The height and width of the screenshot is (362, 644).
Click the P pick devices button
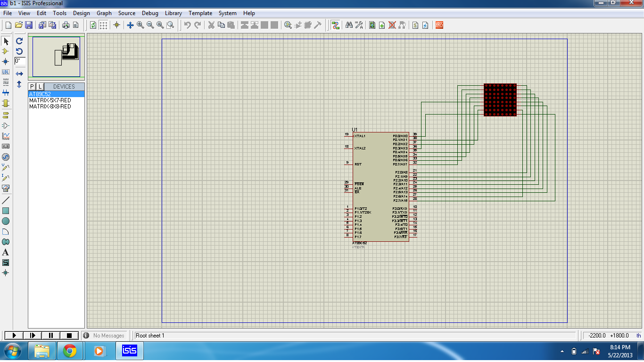click(32, 87)
